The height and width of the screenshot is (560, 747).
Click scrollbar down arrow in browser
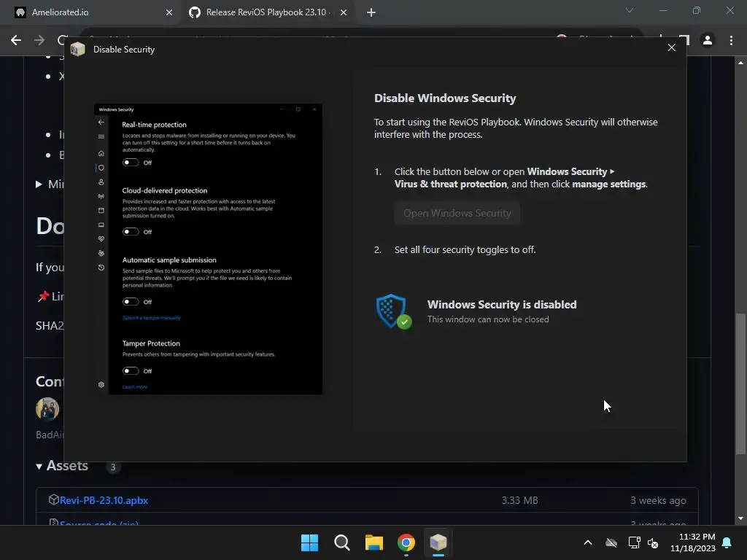click(x=740, y=518)
